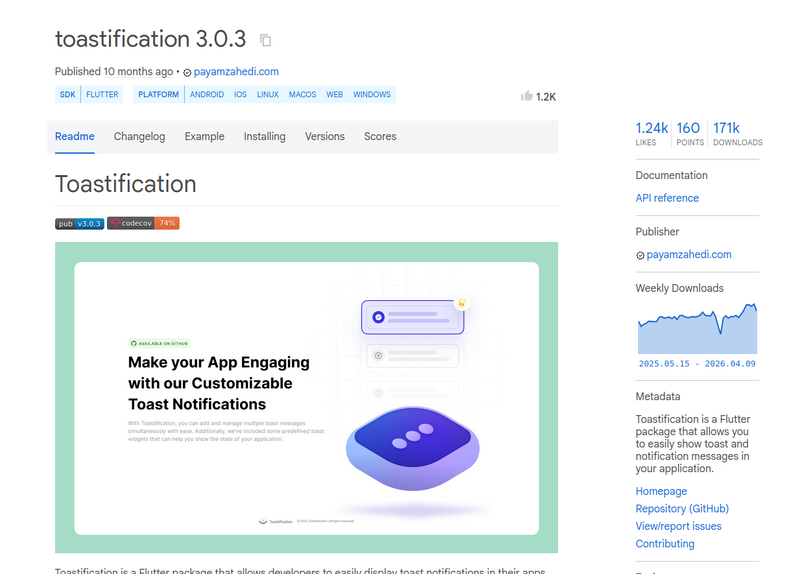Switch to the Changelog tab
800x574 pixels.
[139, 136]
